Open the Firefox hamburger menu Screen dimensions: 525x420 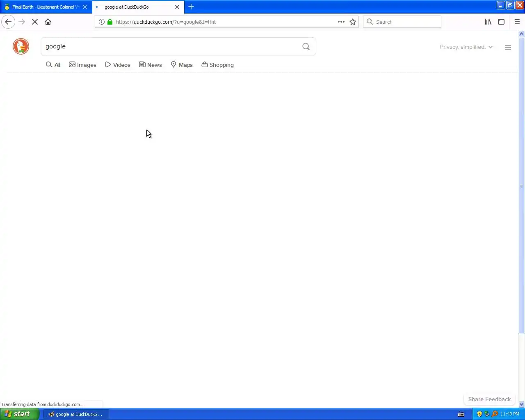pyautogui.click(x=517, y=22)
